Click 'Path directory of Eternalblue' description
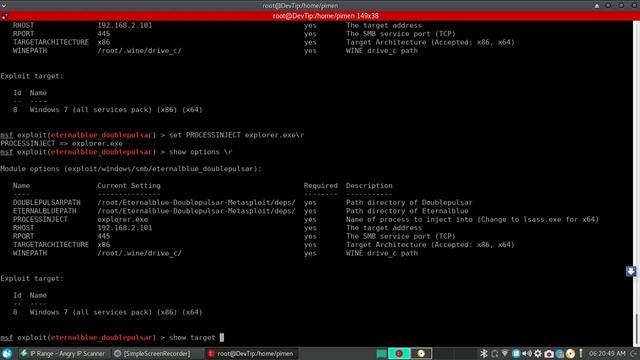Image resolution: width=640 pixels, height=360 pixels. point(407,211)
